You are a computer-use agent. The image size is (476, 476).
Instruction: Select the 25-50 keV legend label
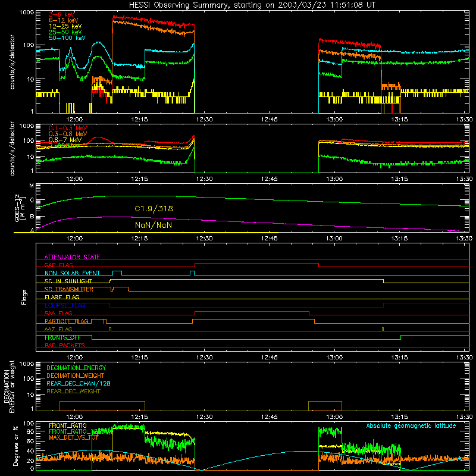tap(65, 32)
